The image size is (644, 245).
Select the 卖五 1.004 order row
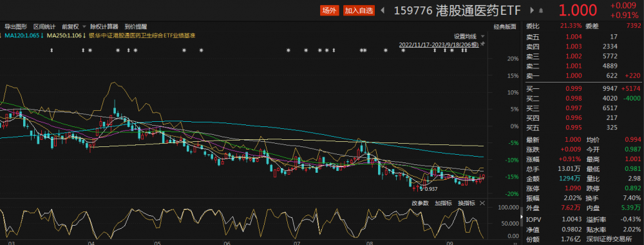[x=583, y=37]
